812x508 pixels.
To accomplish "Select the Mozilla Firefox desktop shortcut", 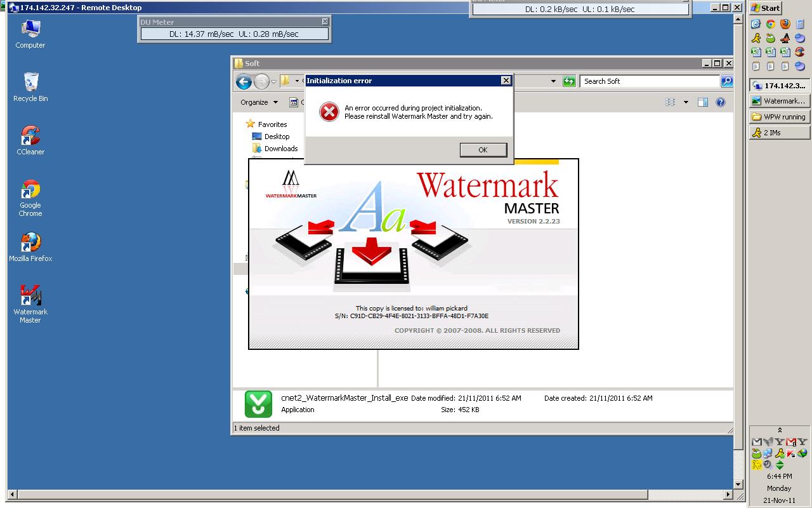I will tap(30, 247).
